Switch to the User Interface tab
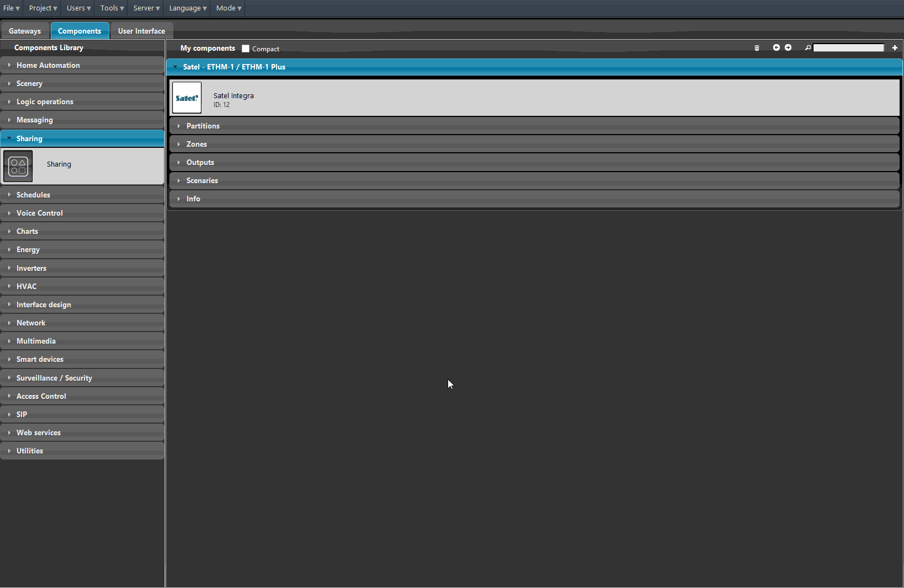The image size is (904, 588). coord(141,31)
